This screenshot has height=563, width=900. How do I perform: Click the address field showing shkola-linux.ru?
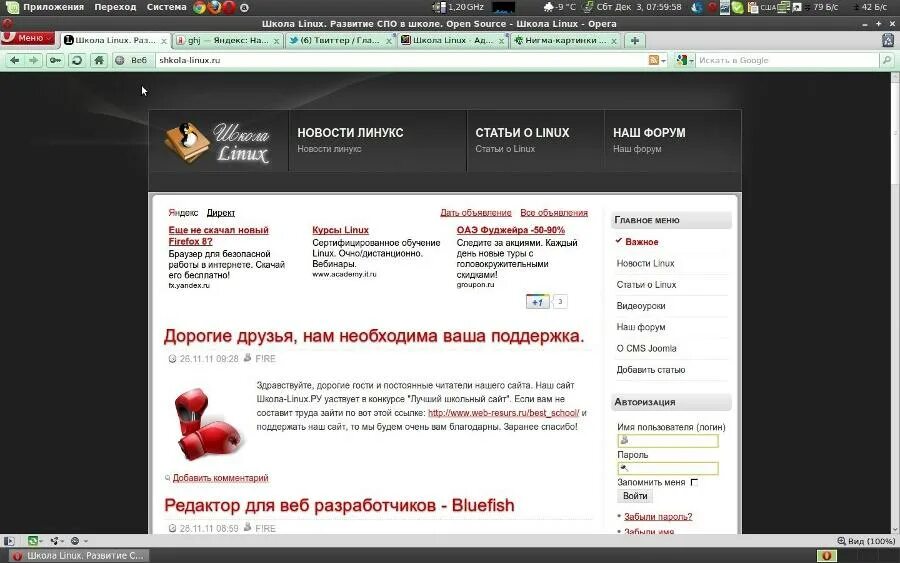pos(400,60)
